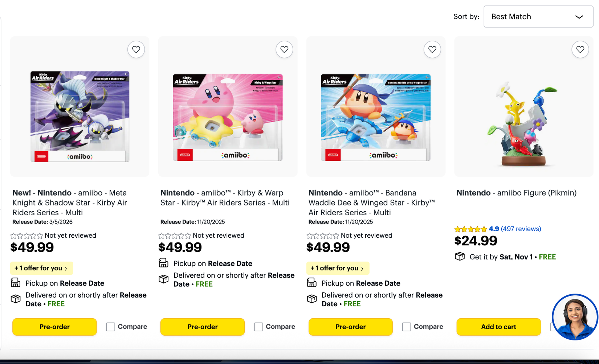
Task: Open the live chat agent avatar
Action: click(x=575, y=317)
